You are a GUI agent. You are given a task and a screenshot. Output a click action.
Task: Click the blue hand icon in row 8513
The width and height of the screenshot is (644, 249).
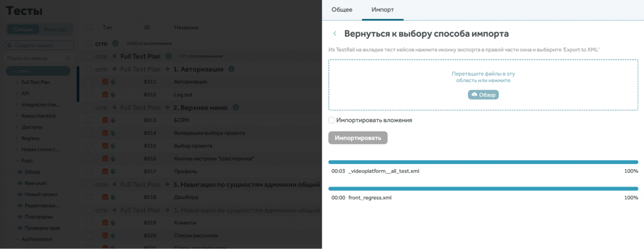pyautogui.click(x=113, y=120)
